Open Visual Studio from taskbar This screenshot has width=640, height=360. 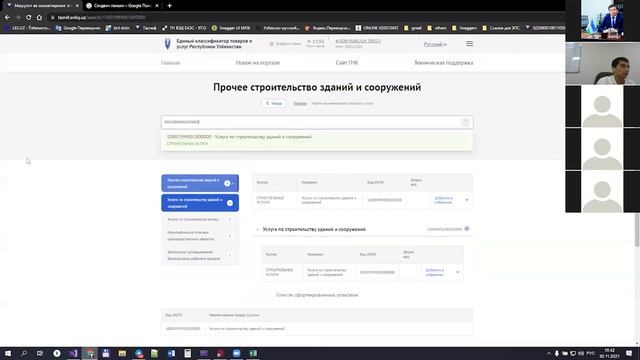click(x=73, y=353)
